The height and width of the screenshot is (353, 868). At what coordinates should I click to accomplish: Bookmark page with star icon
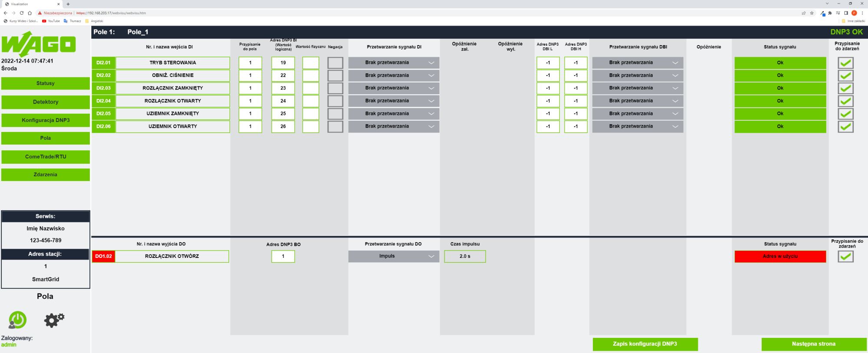[812, 13]
